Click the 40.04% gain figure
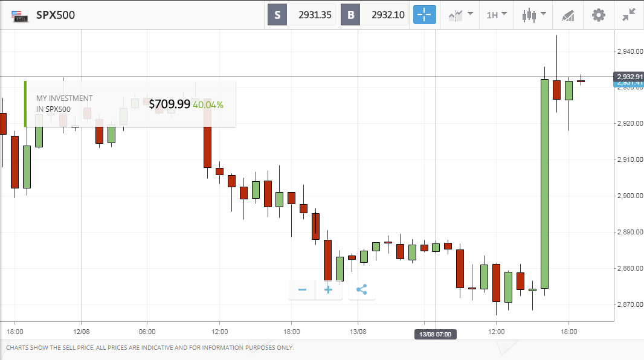 click(x=208, y=105)
